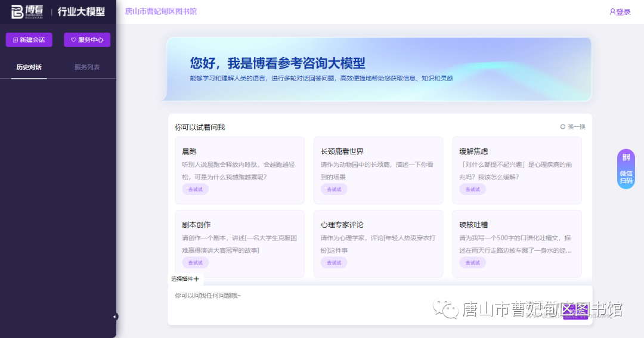
Task: Click 去试试 on the 长颈鹿看世界 card
Action: click(334, 190)
